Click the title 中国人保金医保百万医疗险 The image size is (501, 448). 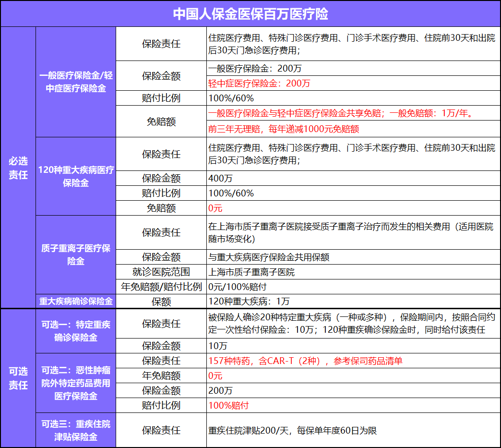click(x=250, y=14)
